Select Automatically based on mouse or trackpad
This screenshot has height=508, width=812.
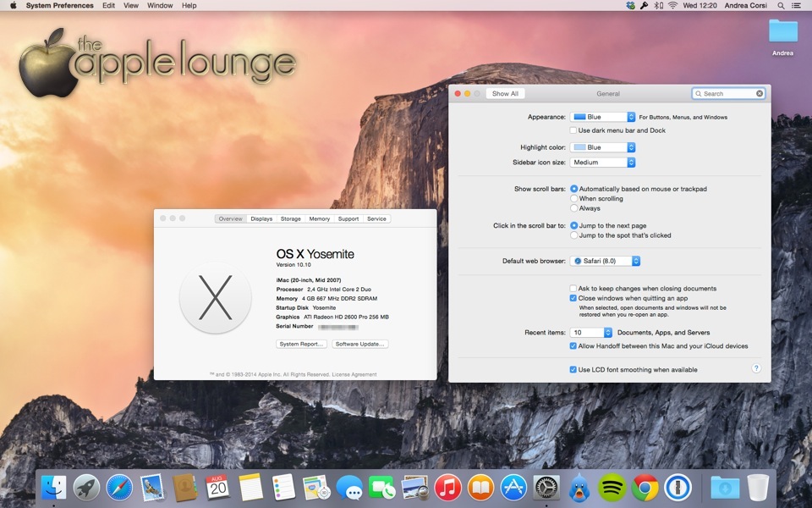(x=573, y=189)
